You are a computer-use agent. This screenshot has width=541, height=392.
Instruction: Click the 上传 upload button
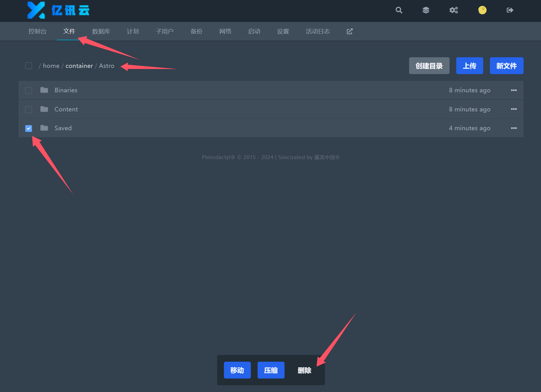tap(469, 66)
